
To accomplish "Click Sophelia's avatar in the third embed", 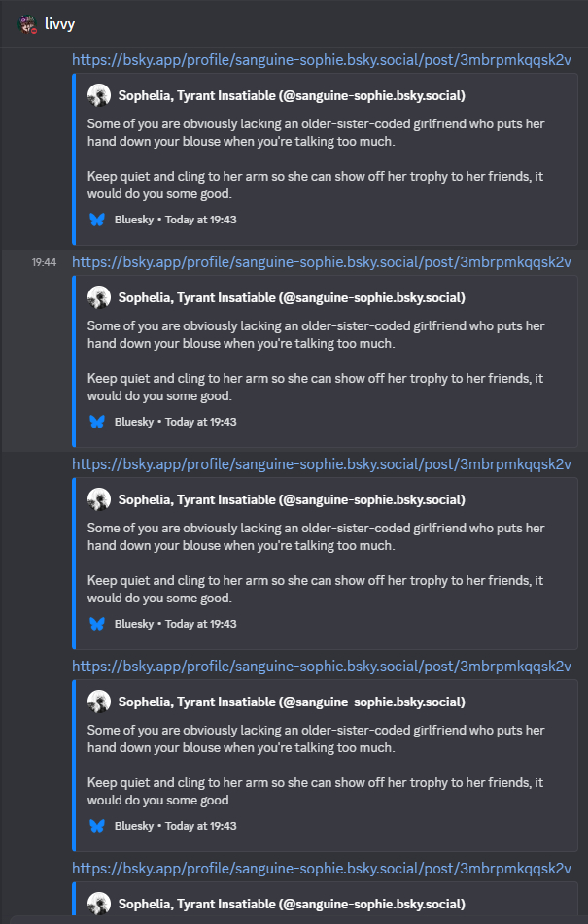I will [98, 499].
